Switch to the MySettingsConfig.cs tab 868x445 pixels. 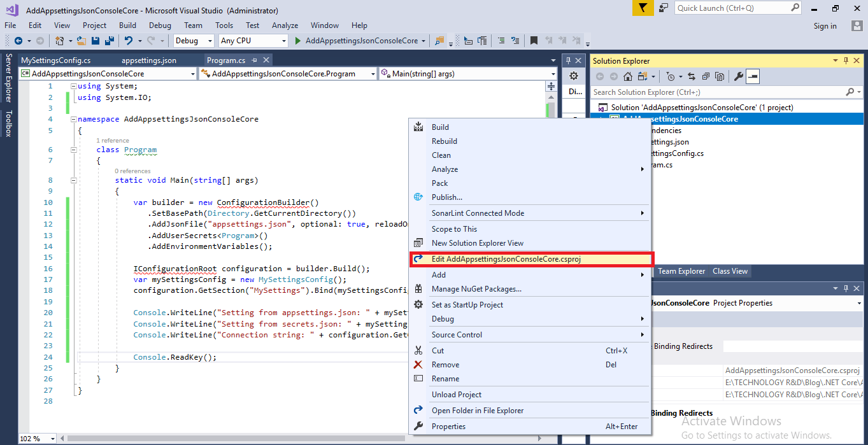(56, 60)
